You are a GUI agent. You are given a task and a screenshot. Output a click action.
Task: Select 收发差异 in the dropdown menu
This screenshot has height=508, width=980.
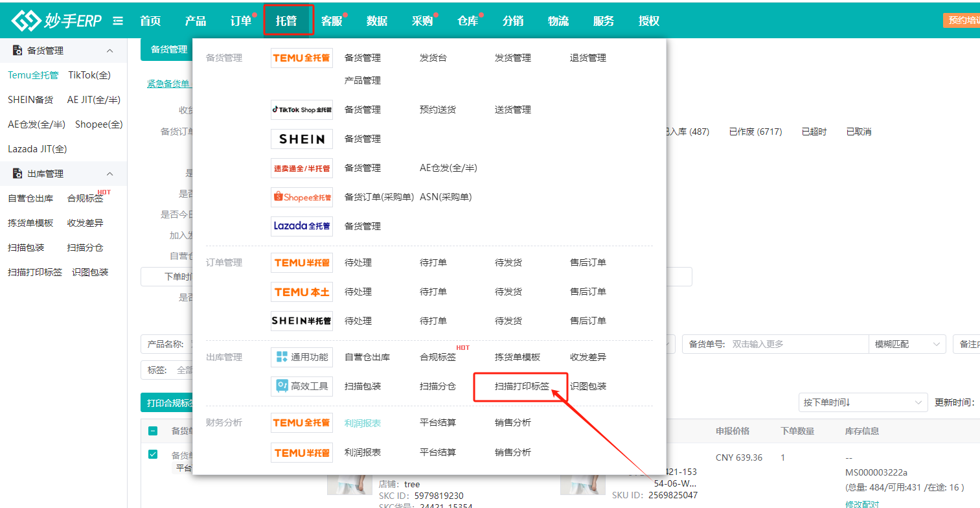pos(588,357)
